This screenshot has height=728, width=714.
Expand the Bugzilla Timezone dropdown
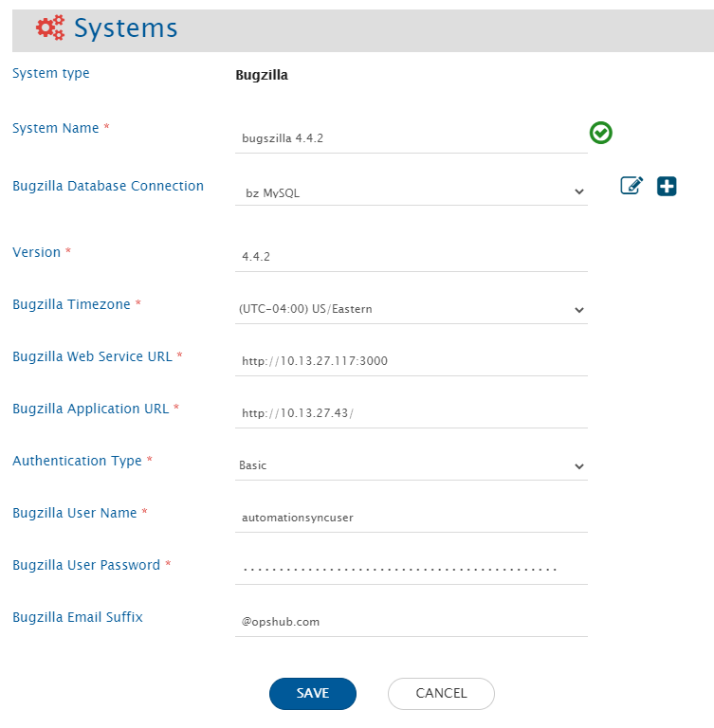pos(411,309)
